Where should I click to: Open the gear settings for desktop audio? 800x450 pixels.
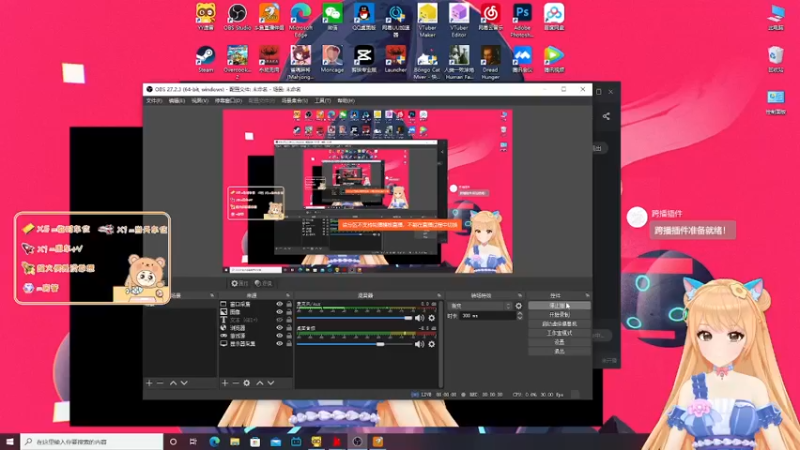[x=432, y=344]
